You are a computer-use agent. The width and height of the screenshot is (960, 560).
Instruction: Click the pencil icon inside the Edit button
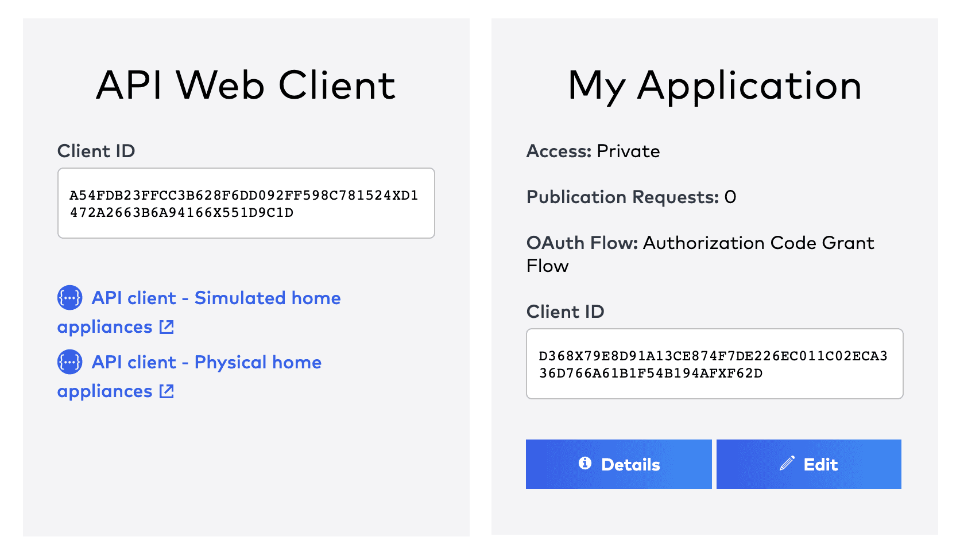787,464
